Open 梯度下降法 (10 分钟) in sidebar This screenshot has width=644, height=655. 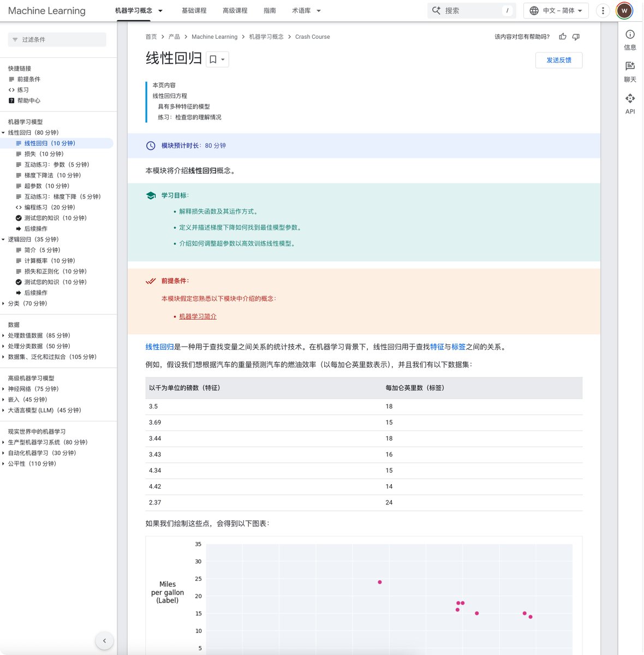(52, 175)
